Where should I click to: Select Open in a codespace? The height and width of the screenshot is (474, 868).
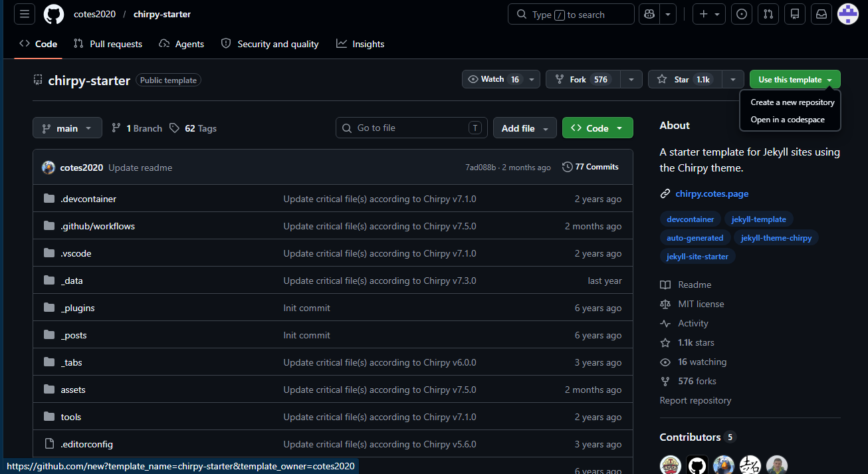tap(788, 120)
